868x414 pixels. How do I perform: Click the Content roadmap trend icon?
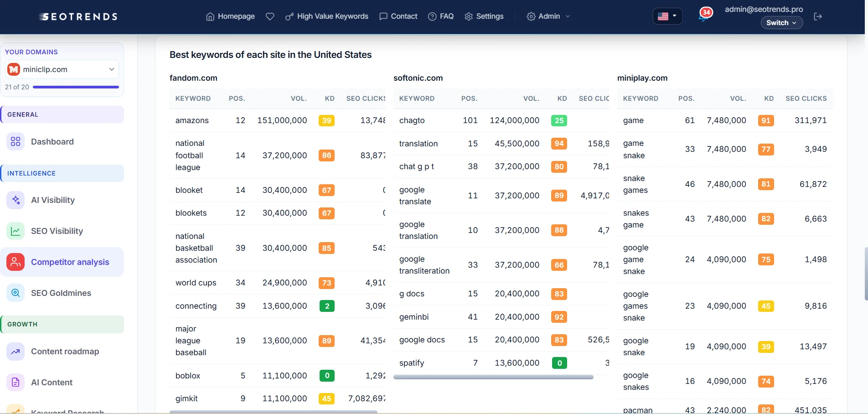point(15,352)
